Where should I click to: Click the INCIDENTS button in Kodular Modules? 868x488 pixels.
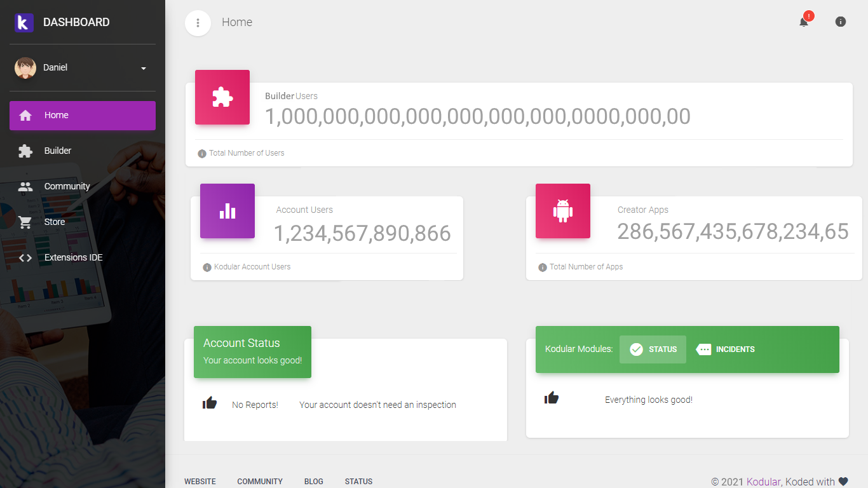725,349
